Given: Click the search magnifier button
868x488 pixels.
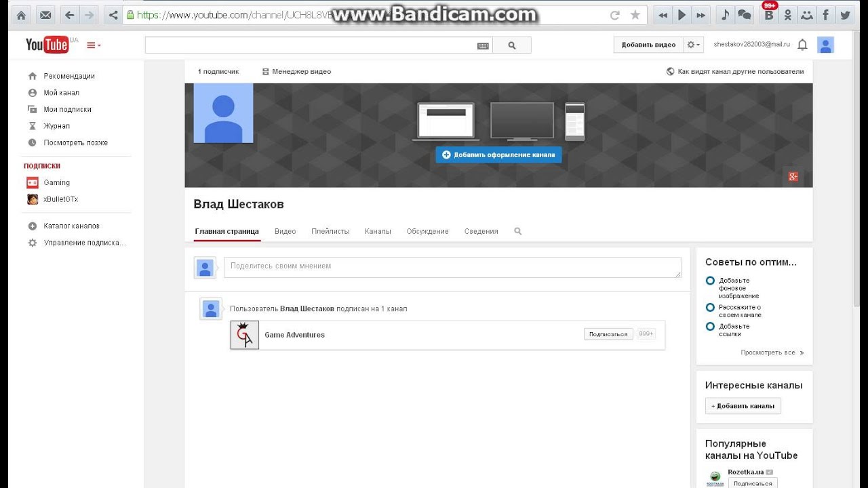Looking at the screenshot, I should 512,45.
